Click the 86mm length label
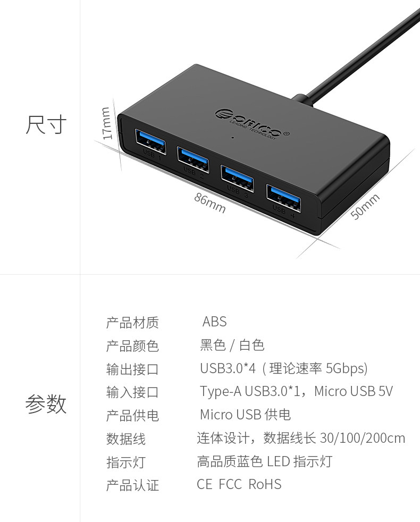The height and width of the screenshot is (522, 420). [x=210, y=203]
